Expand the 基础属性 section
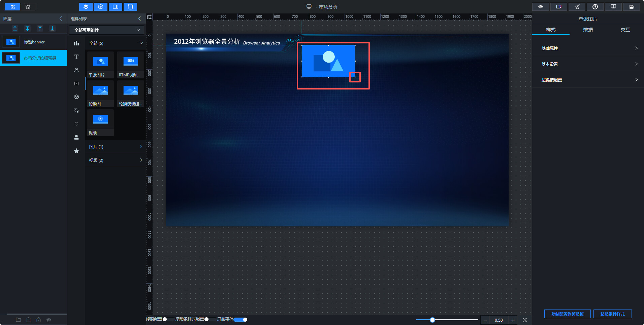The image size is (644, 325). click(588, 48)
